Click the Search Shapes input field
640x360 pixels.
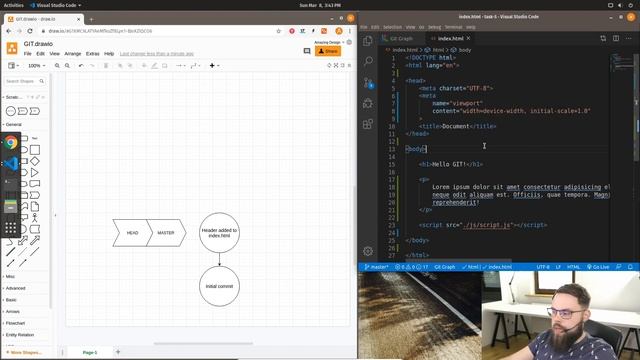24,81
